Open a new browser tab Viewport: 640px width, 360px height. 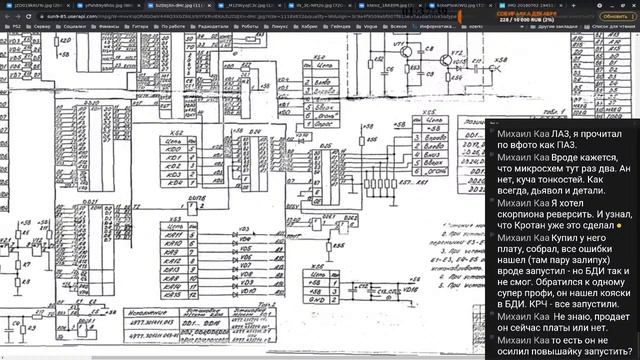(x=573, y=6)
